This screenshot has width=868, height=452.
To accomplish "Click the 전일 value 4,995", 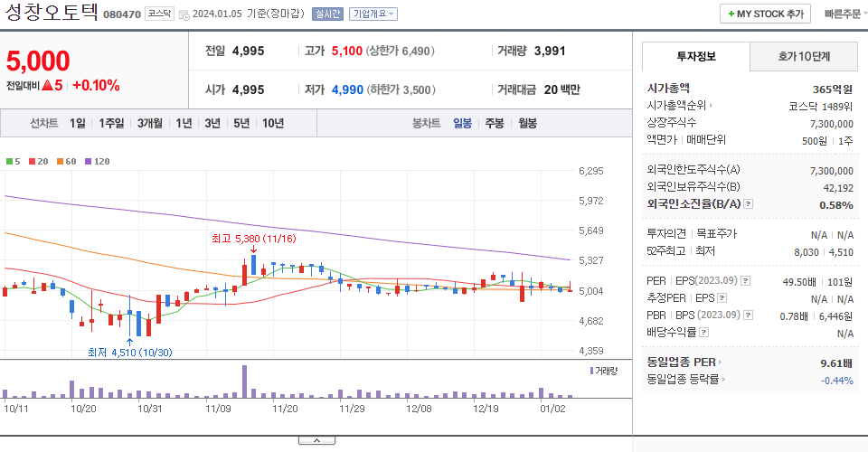I will [249, 51].
